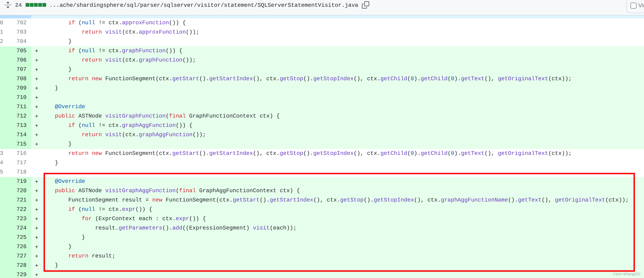
Task: Expand the hidden lines bar above line 702
Action: coord(16,17)
